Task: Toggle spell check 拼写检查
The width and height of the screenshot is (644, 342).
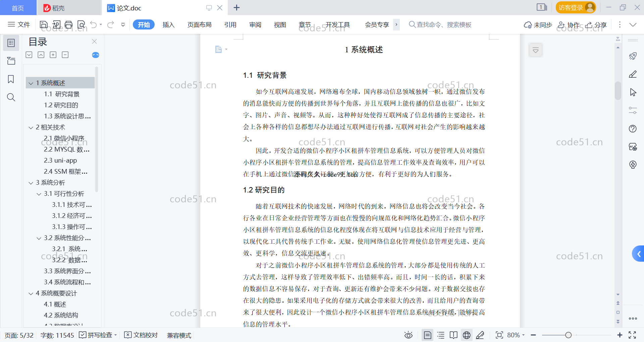Action: point(97,335)
